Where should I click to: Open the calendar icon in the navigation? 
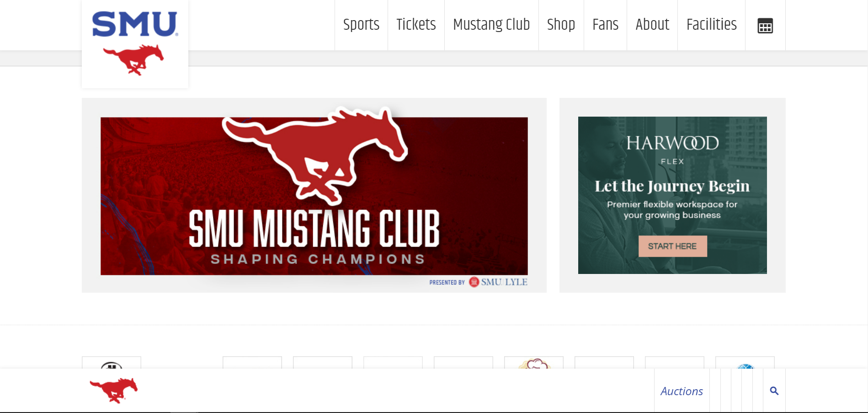(x=765, y=26)
